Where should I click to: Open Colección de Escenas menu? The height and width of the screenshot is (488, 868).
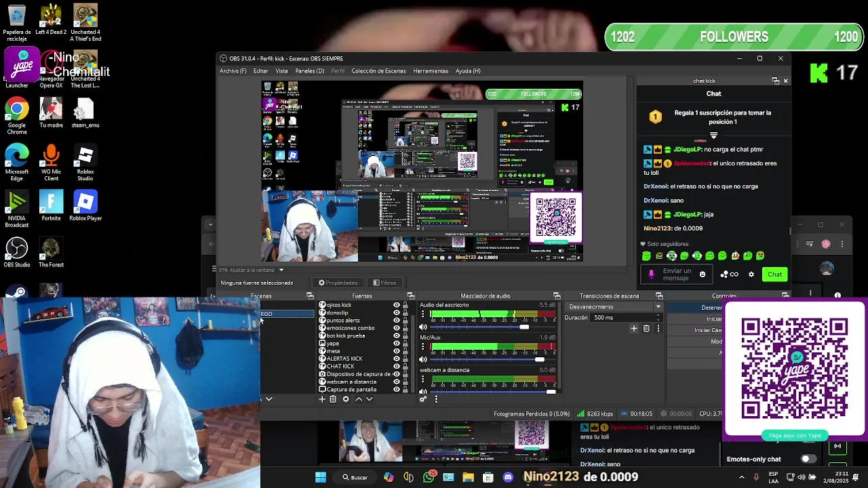[x=378, y=71]
